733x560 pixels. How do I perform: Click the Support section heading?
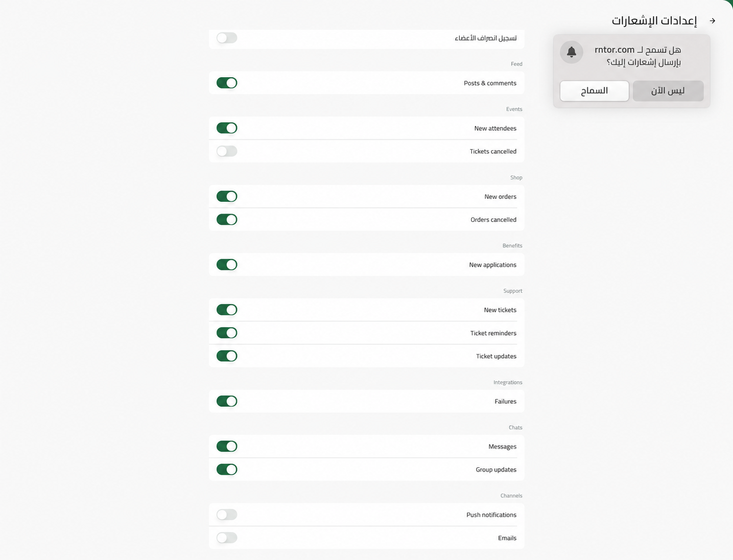coord(513,291)
